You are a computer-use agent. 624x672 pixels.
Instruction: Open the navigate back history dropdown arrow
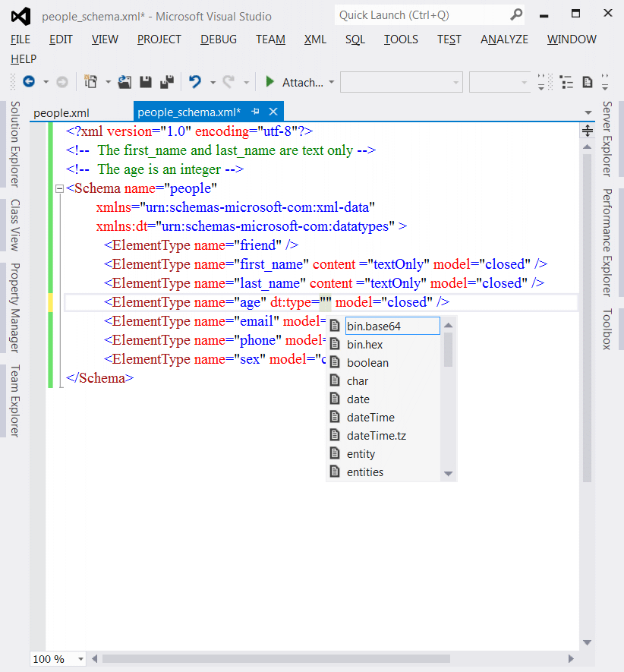tap(46, 82)
